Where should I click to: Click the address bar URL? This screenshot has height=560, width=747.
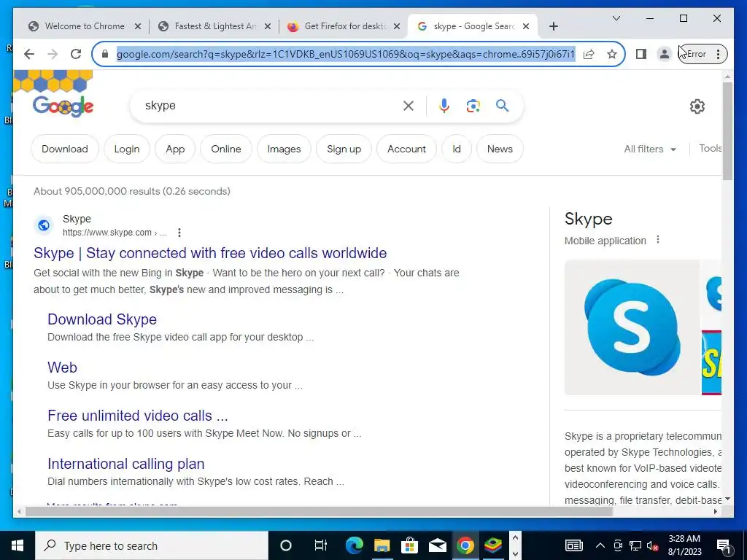pyautogui.click(x=346, y=54)
